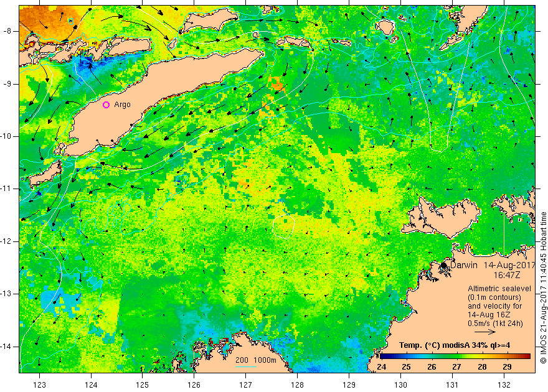This screenshot has width=548, height=392.
Task: Click the 24 value on temperature scale
Action: tap(382, 367)
